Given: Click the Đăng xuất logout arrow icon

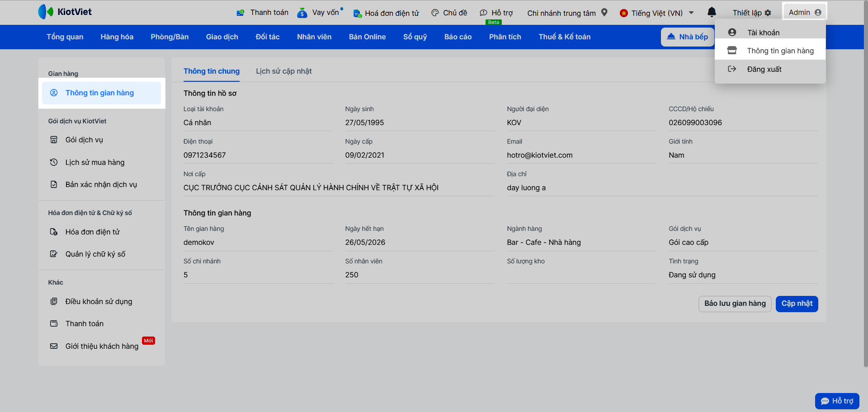Looking at the screenshot, I should coord(732,69).
